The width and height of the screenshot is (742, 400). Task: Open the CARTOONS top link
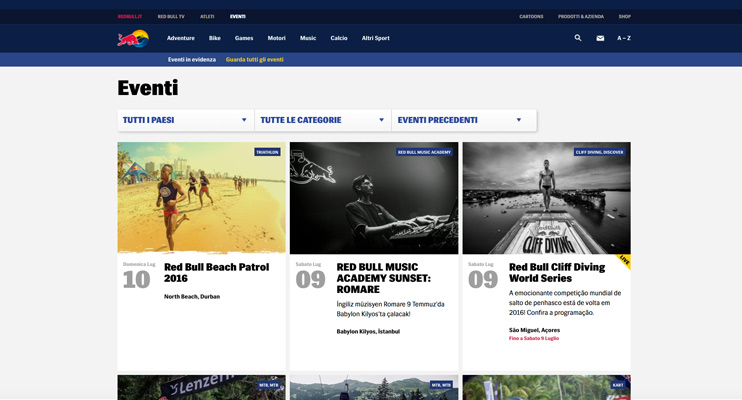[x=531, y=17]
